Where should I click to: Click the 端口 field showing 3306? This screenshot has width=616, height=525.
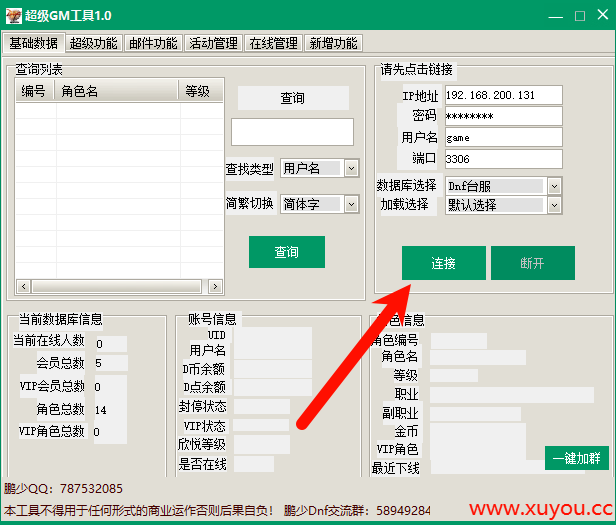click(503, 159)
